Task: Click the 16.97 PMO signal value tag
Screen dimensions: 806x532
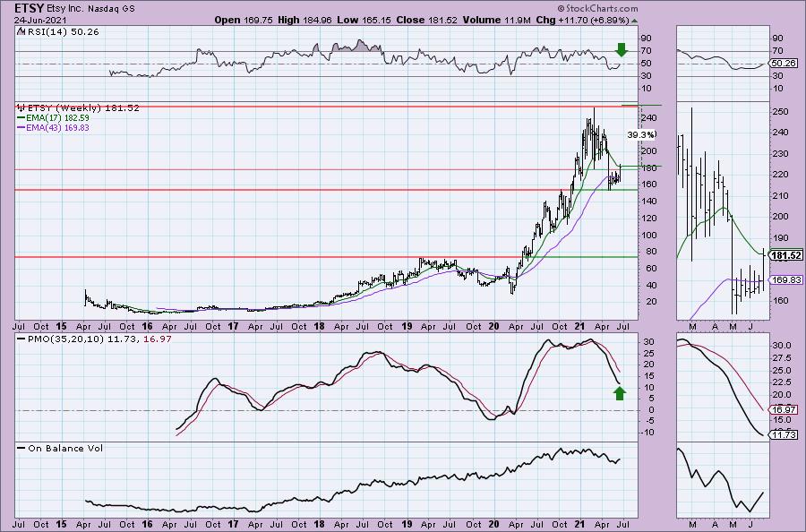Action: (784, 409)
